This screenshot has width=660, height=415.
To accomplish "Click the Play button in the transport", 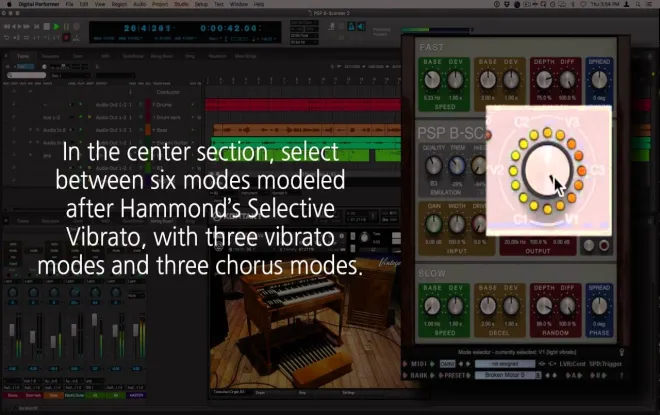I will point(56,27).
